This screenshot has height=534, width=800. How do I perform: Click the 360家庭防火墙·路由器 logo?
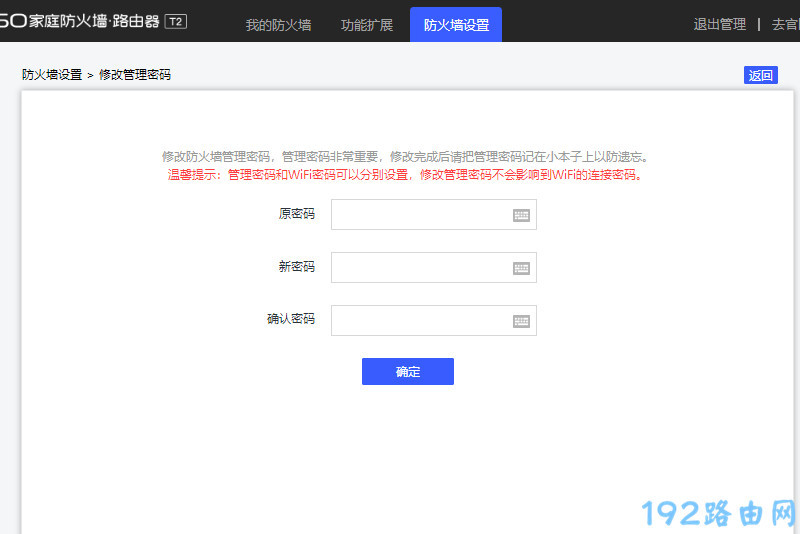click(x=78, y=21)
